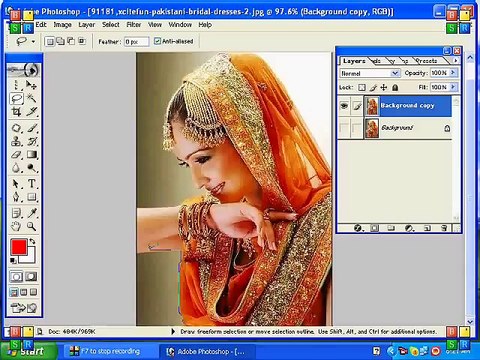The image size is (480, 360).
Task: Open the Select menu
Action: click(111, 25)
